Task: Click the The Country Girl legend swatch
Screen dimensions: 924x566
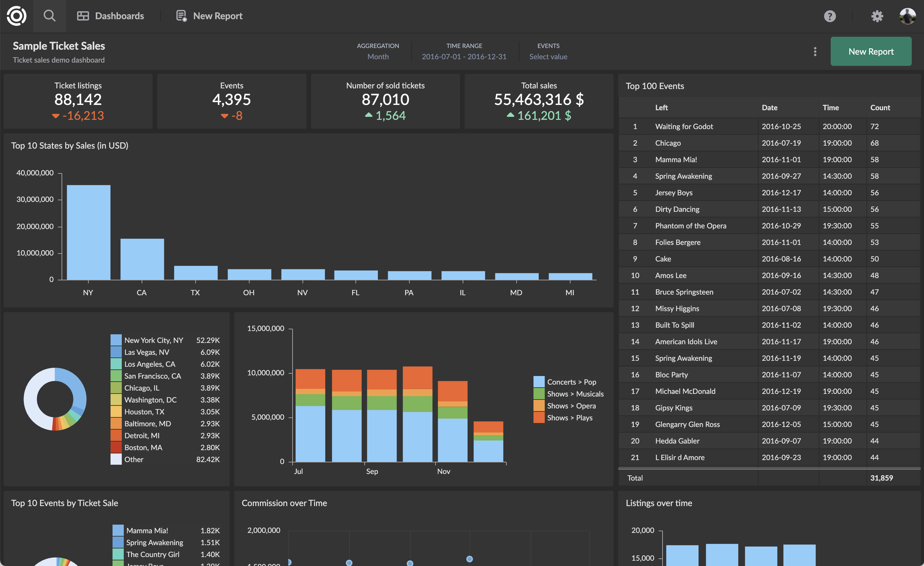Action: (118, 554)
